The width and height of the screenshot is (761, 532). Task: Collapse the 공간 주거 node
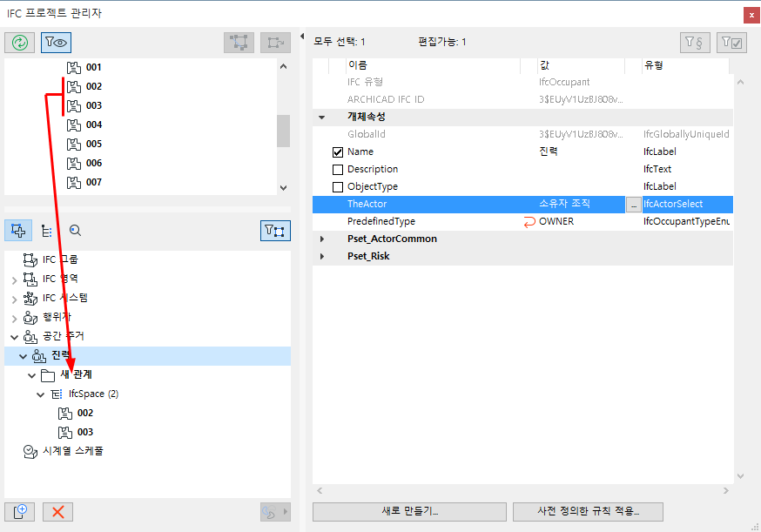click(x=14, y=337)
